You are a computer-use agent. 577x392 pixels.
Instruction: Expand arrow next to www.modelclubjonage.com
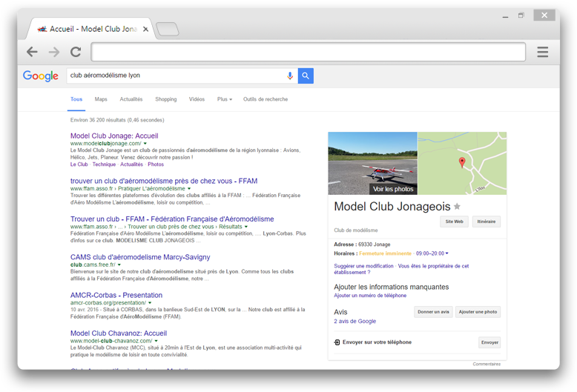[145, 144]
